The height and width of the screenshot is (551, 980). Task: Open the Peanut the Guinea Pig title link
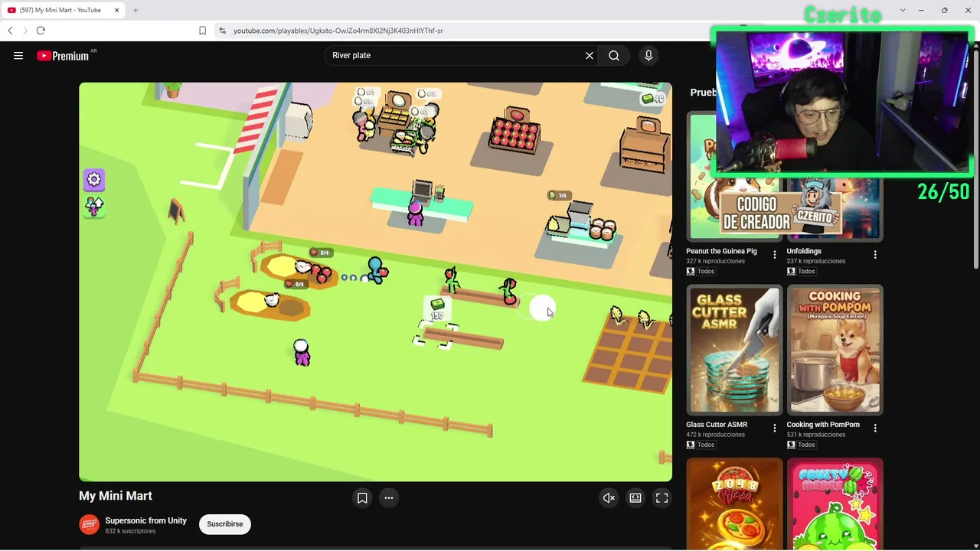721,251
